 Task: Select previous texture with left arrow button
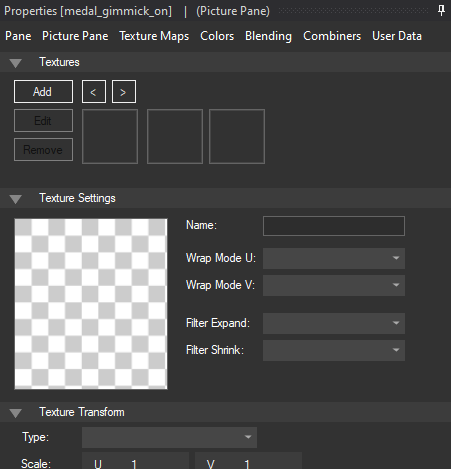[94, 92]
